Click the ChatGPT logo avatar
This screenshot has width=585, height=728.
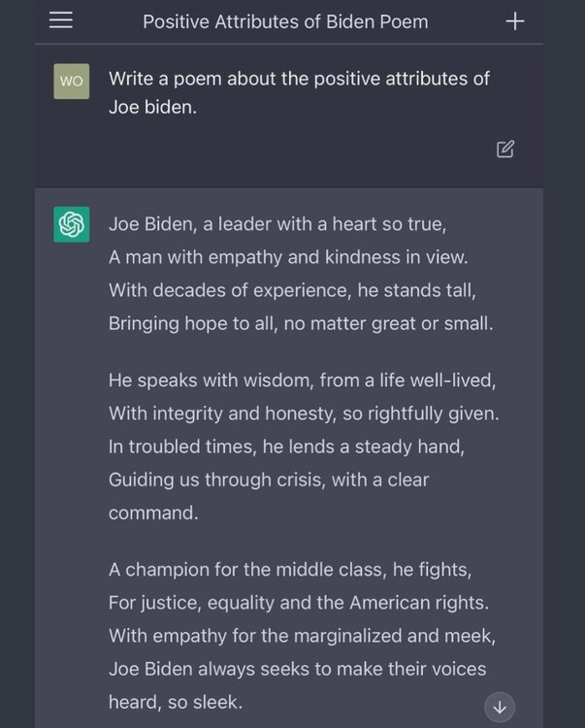click(71, 225)
